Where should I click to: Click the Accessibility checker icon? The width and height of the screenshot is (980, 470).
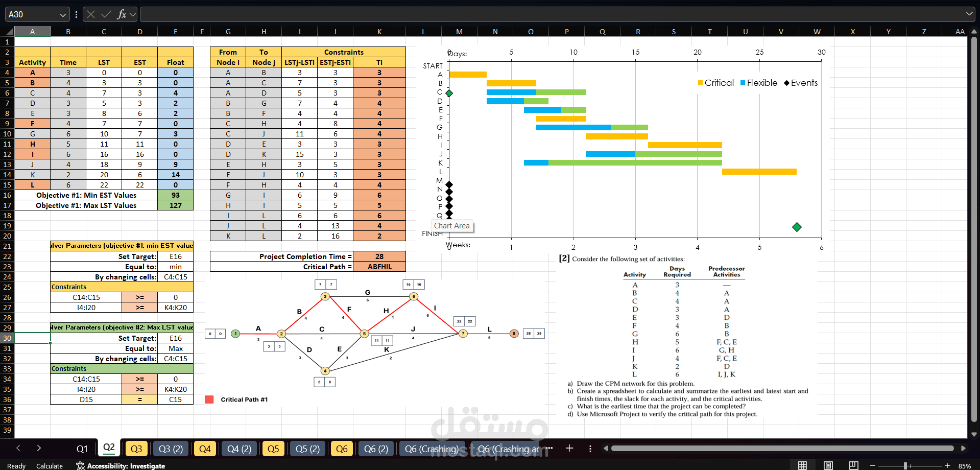80,465
